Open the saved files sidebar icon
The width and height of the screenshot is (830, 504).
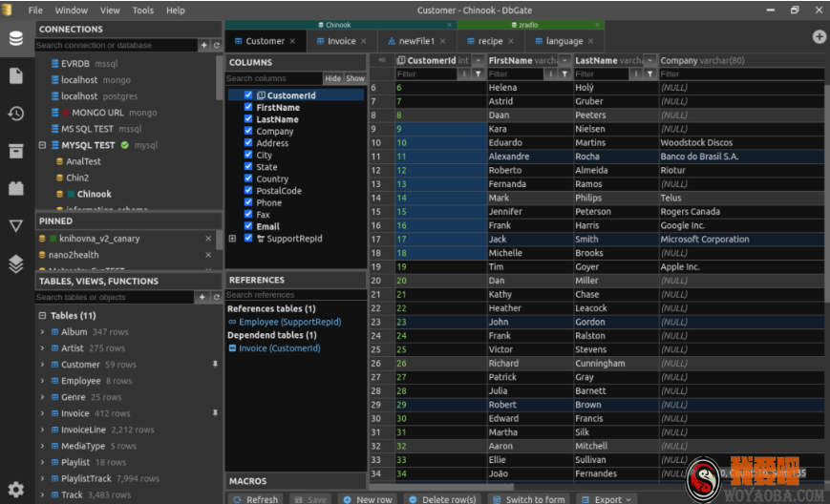coord(15,75)
